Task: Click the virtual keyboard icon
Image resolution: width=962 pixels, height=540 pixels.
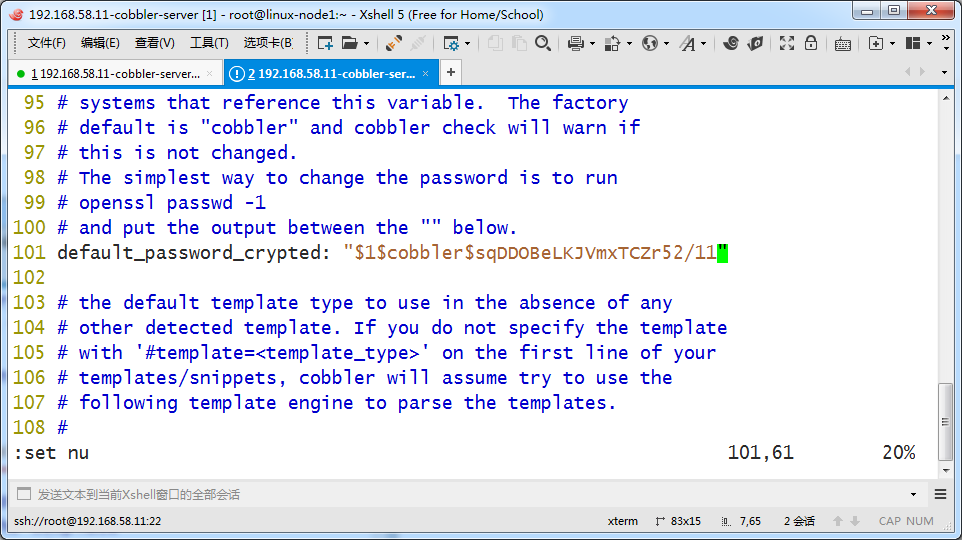Action: (843, 44)
